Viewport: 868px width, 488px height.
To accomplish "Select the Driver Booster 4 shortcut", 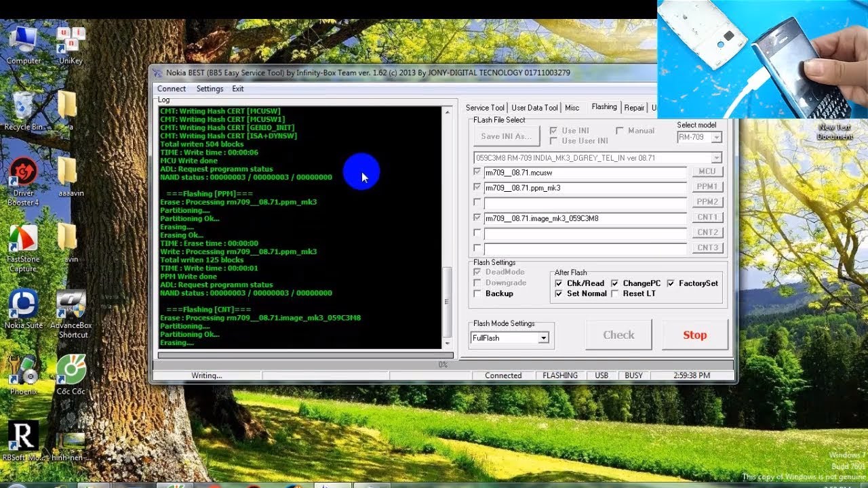I will 23,182.
